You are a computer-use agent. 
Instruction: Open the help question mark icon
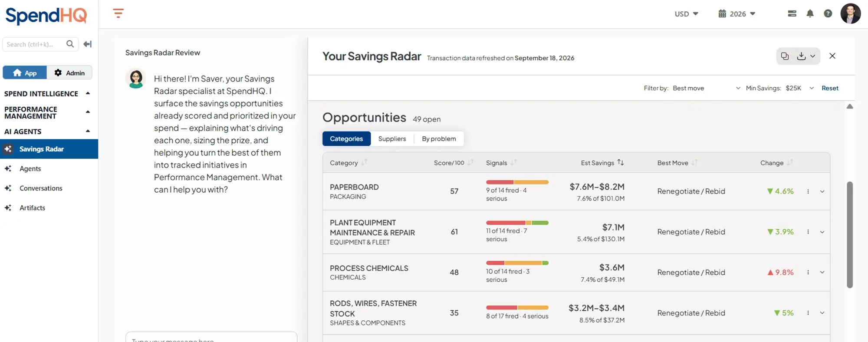click(x=828, y=13)
